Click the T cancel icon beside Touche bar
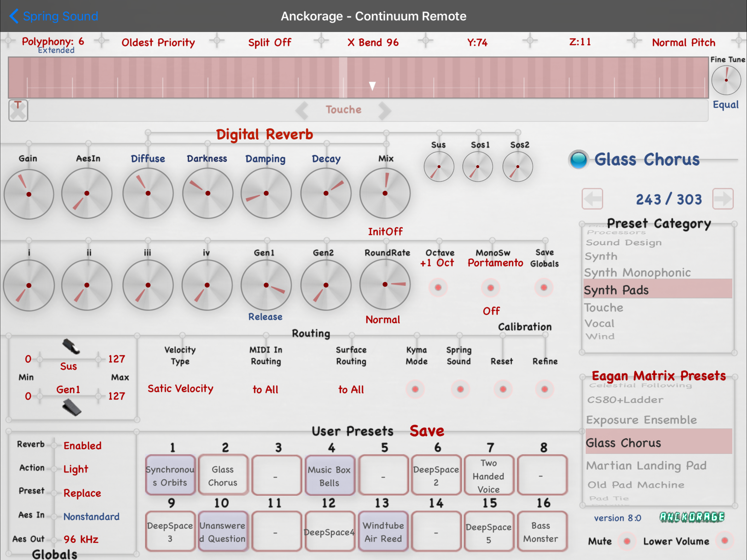The width and height of the screenshot is (747, 560). coord(18,110)
